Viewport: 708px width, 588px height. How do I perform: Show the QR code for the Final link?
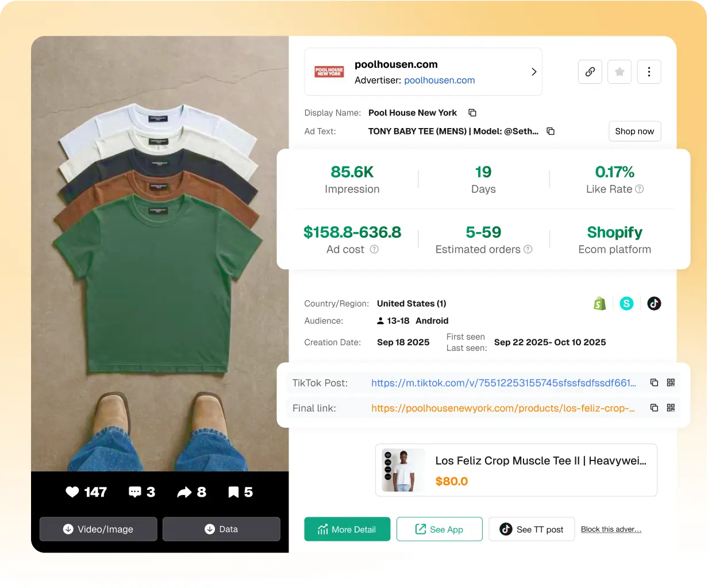(671, 408)
